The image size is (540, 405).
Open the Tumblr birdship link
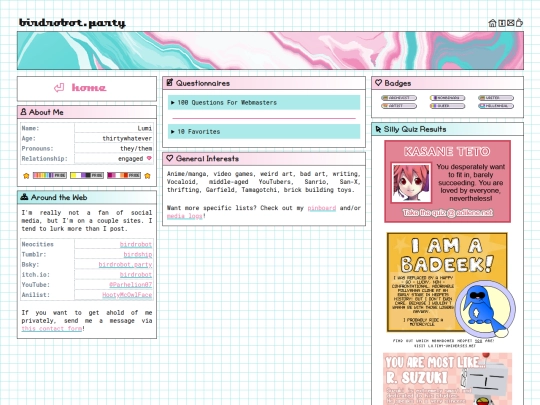(138, 254)
